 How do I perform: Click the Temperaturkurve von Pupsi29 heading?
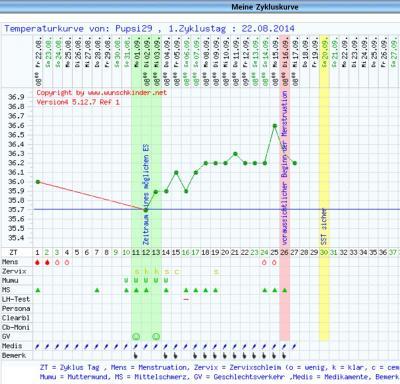coord(149,29)
